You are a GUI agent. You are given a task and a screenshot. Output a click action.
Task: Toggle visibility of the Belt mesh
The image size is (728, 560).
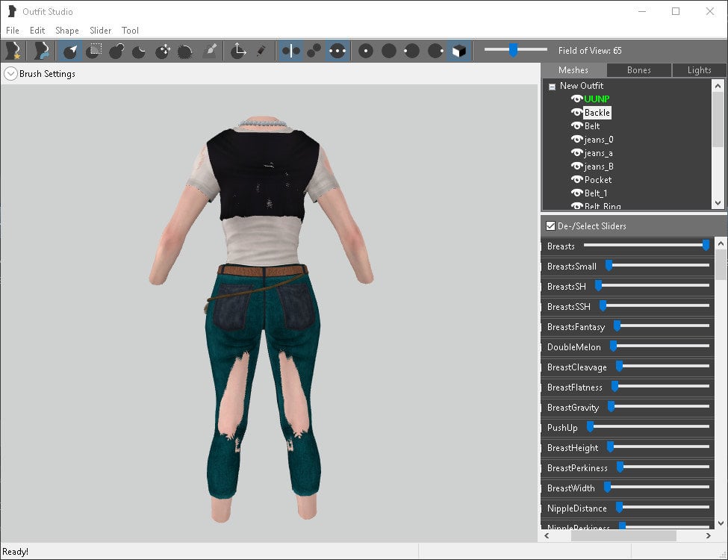click(576, 126)
